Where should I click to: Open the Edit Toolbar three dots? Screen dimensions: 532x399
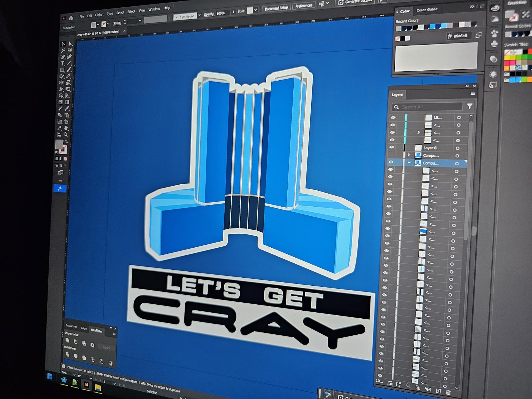pos(60,181)
